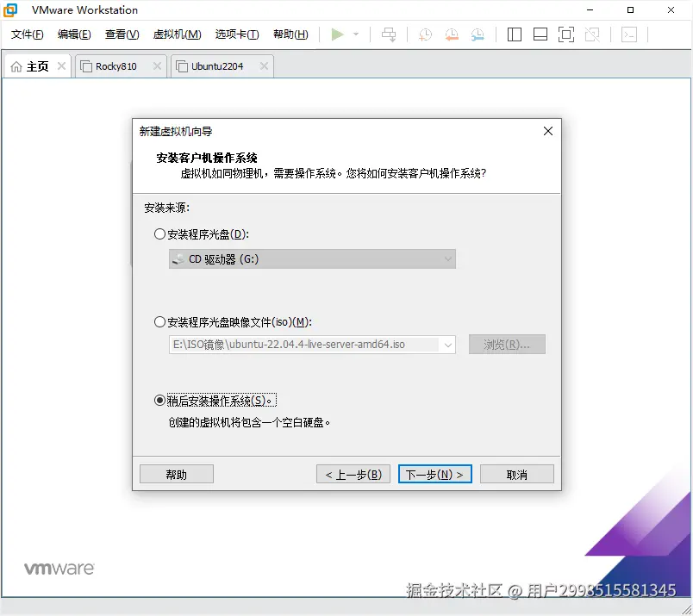Open the 帮助(H) menu
The width and height of the screenshot is (693, 616).
coord(290,34)
